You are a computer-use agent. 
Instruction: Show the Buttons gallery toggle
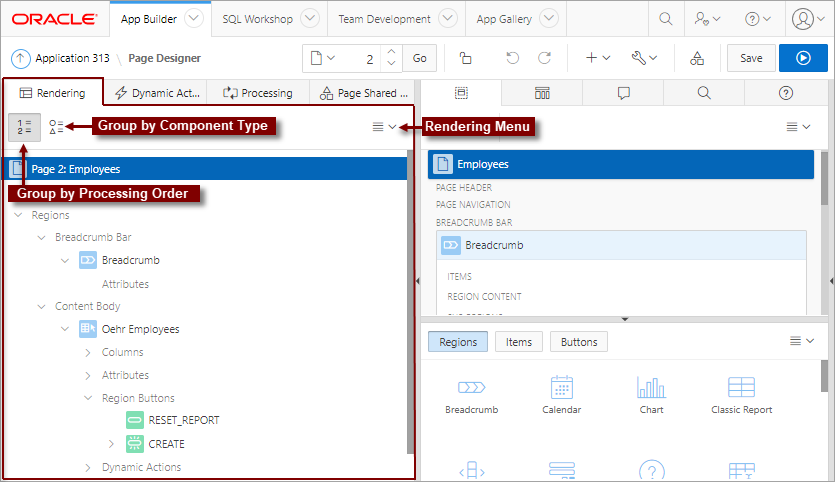click(579, 342)
